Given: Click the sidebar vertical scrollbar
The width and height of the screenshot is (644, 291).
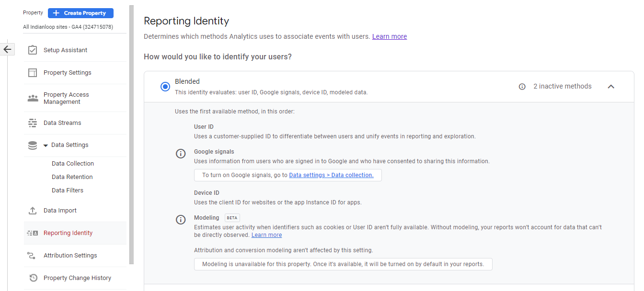Looking at the screenshot, I should coord(131,134).
